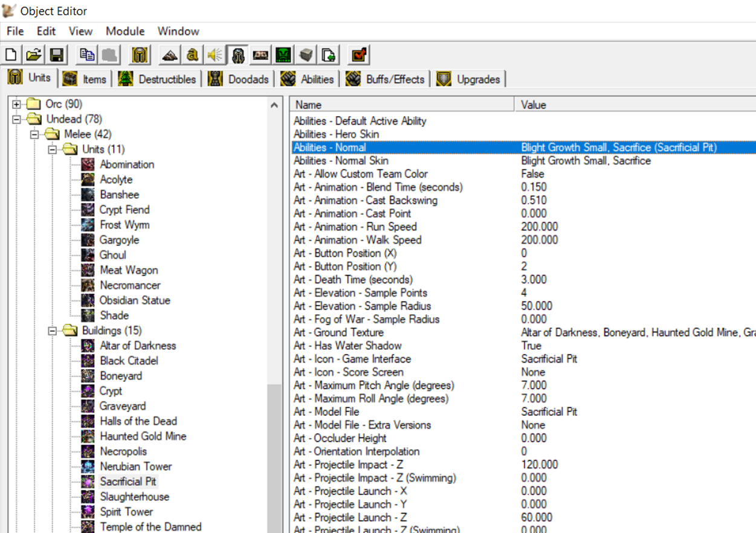Switch to the Items tab

(x=86, y=79)
